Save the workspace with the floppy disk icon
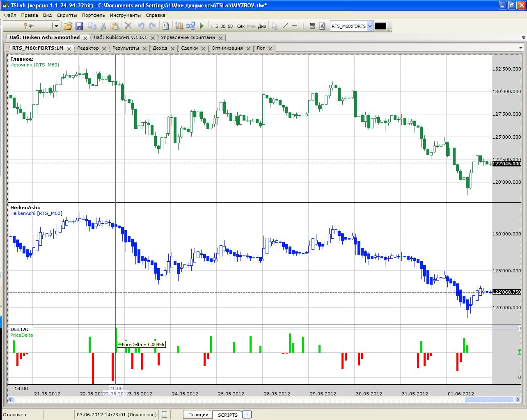This screenshot has height=420, width=527. click(x=79, y=26)
